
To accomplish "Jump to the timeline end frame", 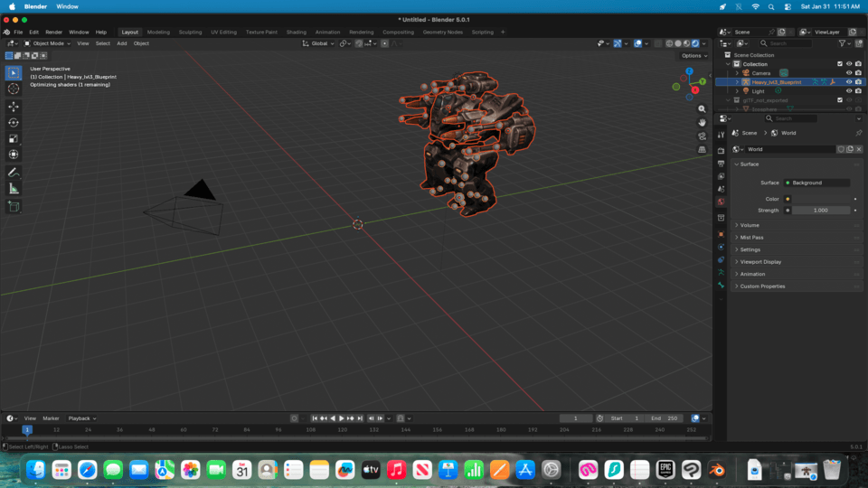I will point(360,418).
